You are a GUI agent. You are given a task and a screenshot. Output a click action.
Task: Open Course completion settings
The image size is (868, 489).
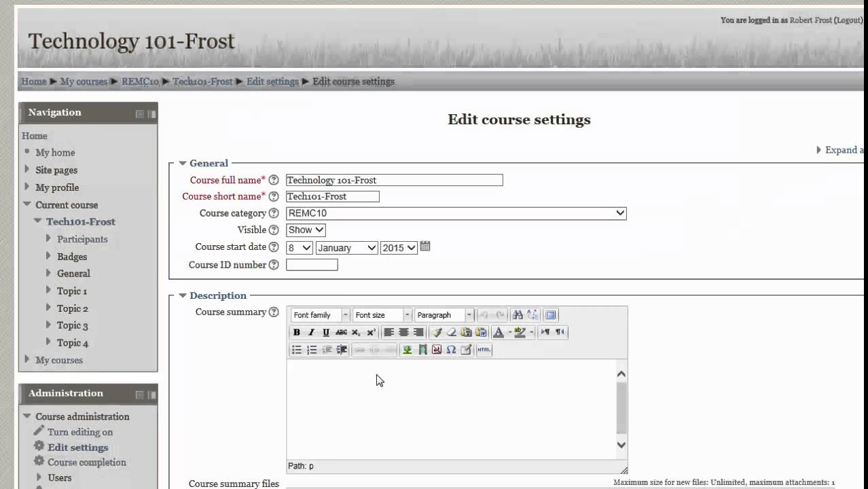pyautogui.click(x=87, y=463)
